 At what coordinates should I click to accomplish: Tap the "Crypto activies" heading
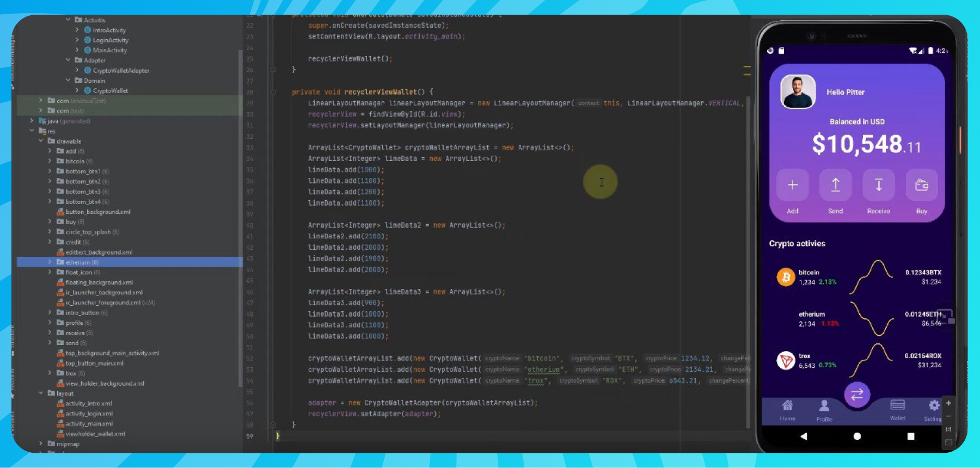797,243
